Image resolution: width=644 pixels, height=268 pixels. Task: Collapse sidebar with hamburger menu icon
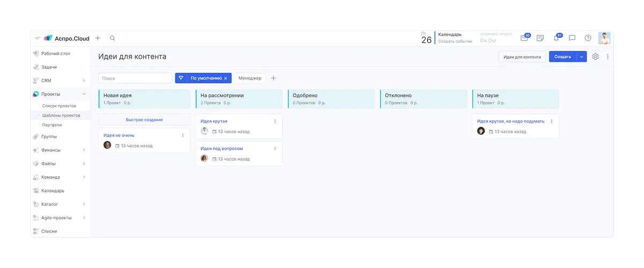38,38
